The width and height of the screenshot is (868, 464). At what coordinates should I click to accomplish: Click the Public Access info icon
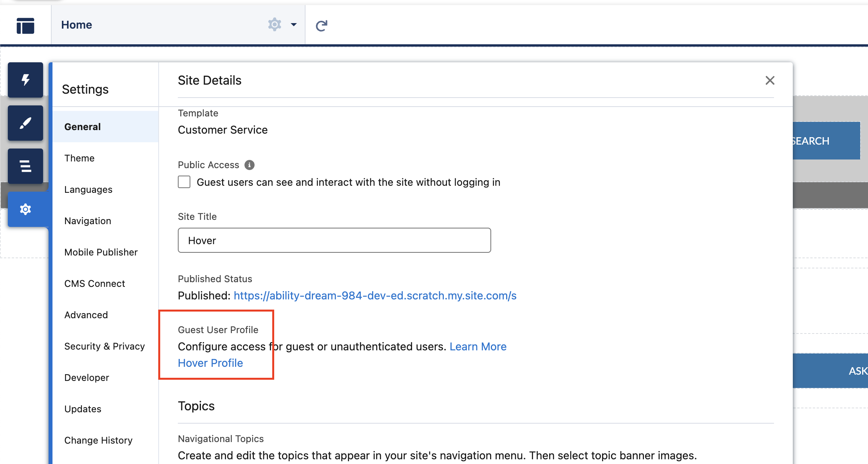click(x=250, y=165)
